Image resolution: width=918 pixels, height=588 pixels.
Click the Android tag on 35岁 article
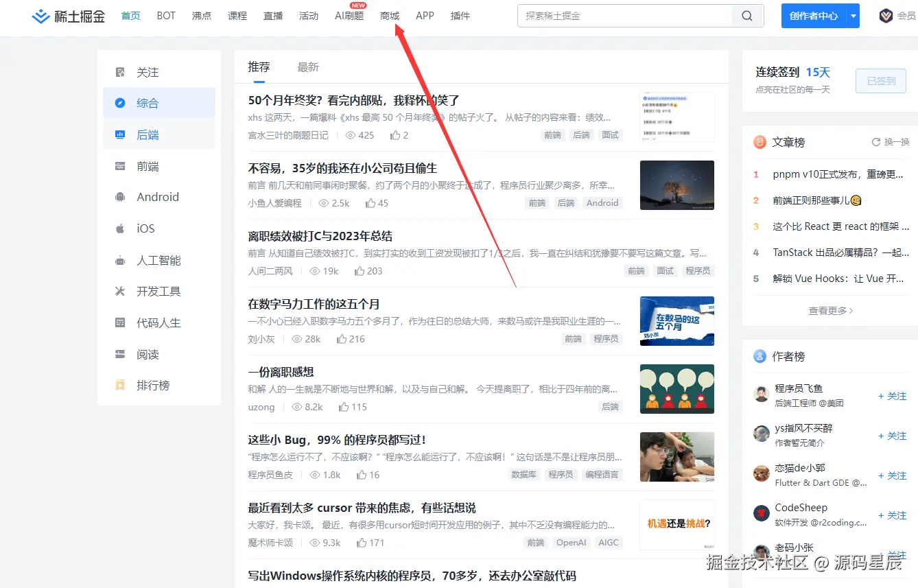pos(602,203)
